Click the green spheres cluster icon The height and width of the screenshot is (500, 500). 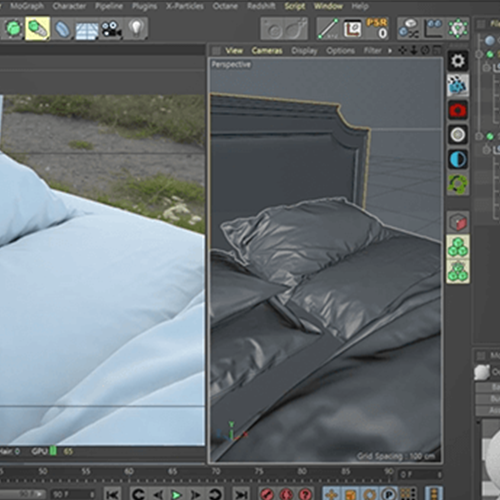coord(458,247)
